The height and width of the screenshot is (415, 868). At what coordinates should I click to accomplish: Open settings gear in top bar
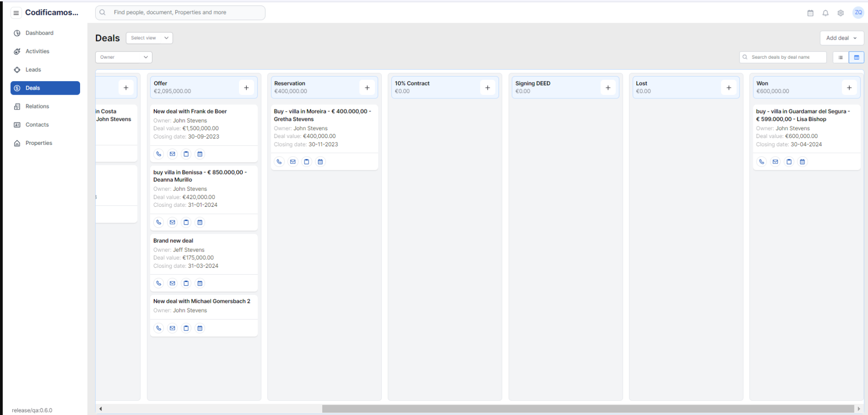tap(840, 13)
